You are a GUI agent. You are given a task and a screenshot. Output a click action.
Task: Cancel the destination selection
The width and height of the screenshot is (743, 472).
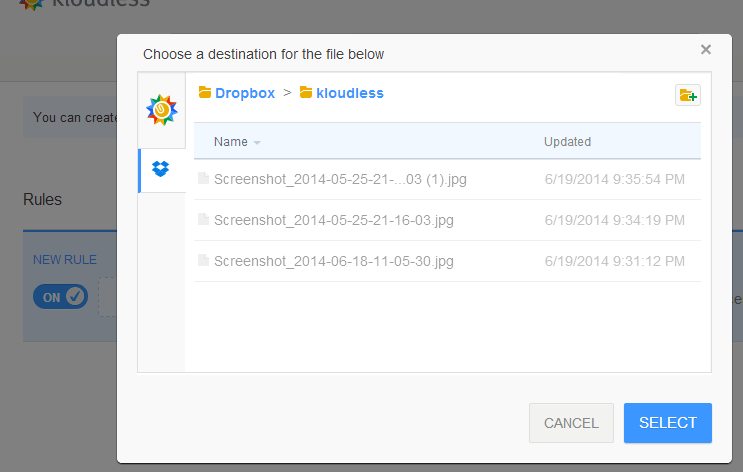571,423
